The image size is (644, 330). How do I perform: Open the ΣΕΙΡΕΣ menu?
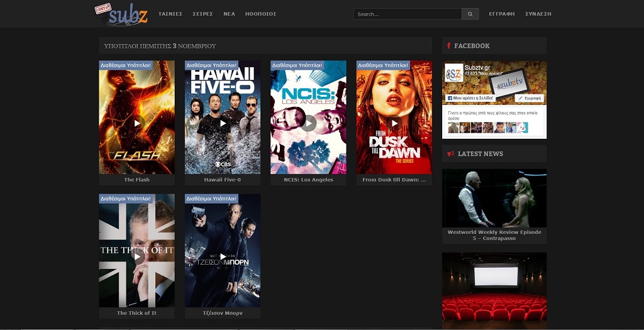click(x=203, y=14)
